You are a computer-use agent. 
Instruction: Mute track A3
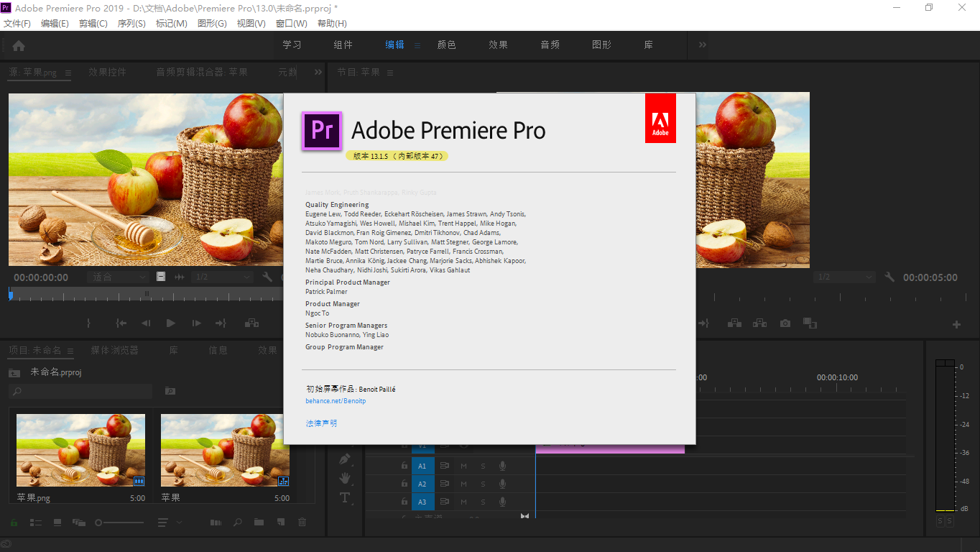tap(463, 502)
